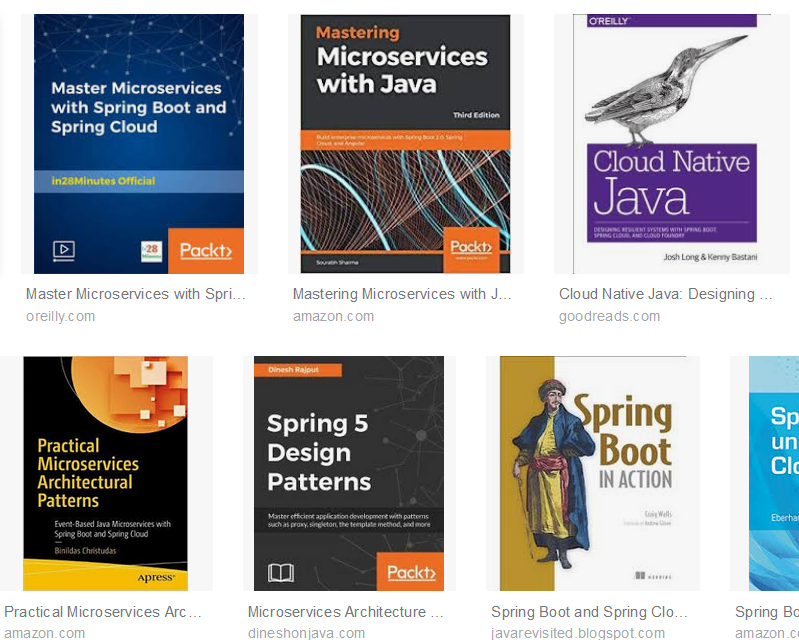Click the Manning logo on Spring Boot in Action
Viewport: 799px width, 640px height.
pyautogui.click(x=653, y=576)
